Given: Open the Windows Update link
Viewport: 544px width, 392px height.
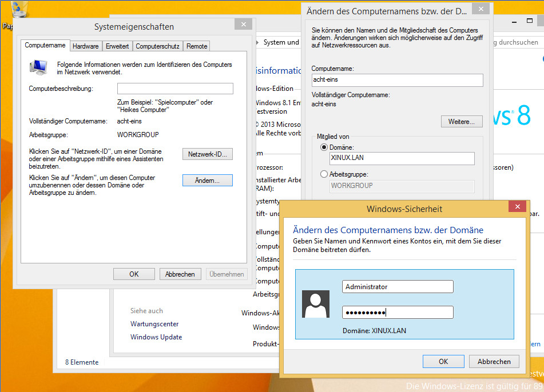Looking at the screenshot, I should tap(156, 337).
